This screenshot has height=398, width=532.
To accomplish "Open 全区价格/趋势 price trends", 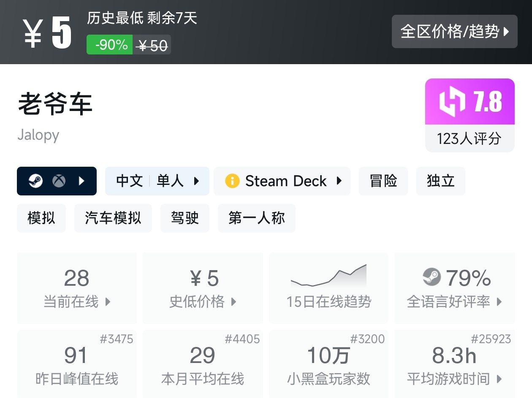I will [x=454, y=31].
